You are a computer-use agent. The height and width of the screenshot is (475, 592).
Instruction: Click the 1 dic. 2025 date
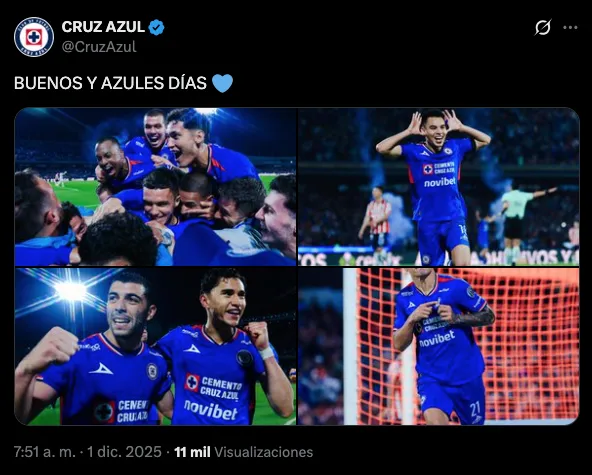(x=124, y=452)
